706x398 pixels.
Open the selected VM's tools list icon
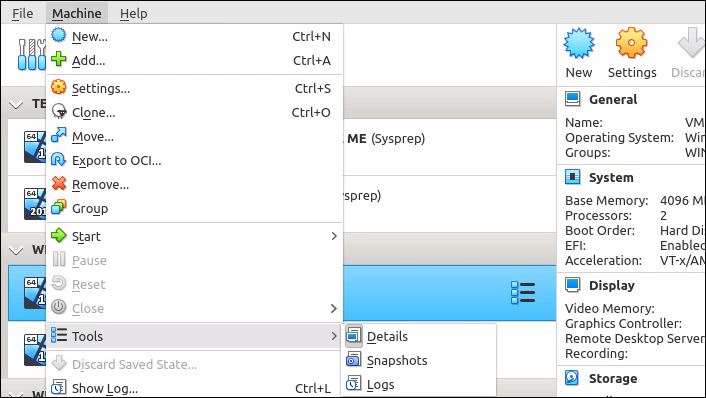pyautogui.click(x=523, y=293)
